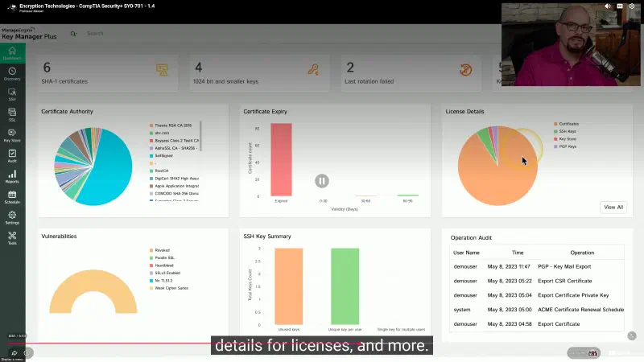Pause the video with the center pause button

point(322,181)
